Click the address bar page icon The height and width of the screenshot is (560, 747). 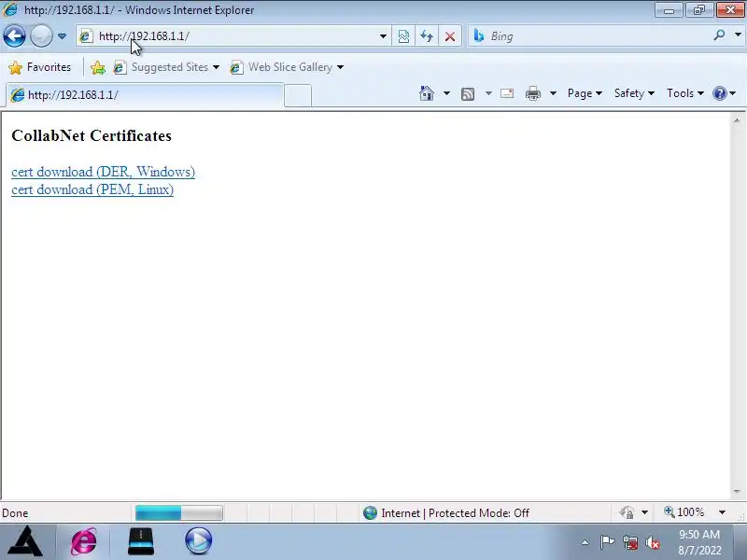tap(86, 36)
